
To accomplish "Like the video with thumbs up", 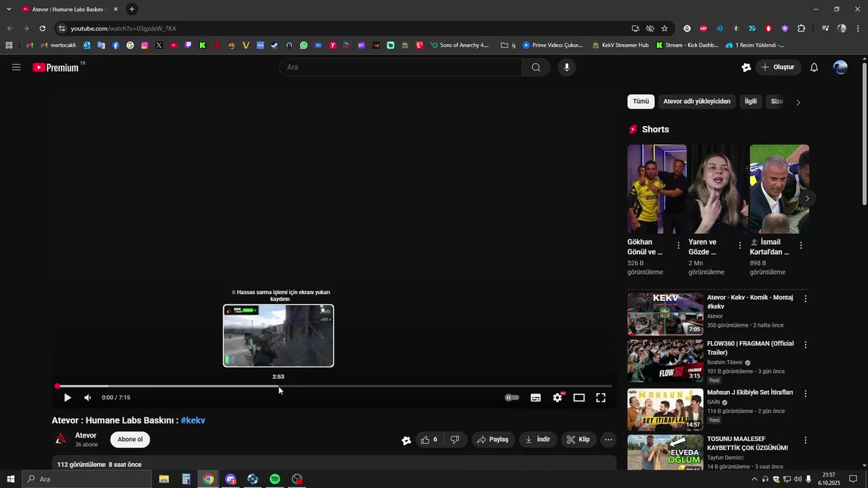I will pos(429,440).
